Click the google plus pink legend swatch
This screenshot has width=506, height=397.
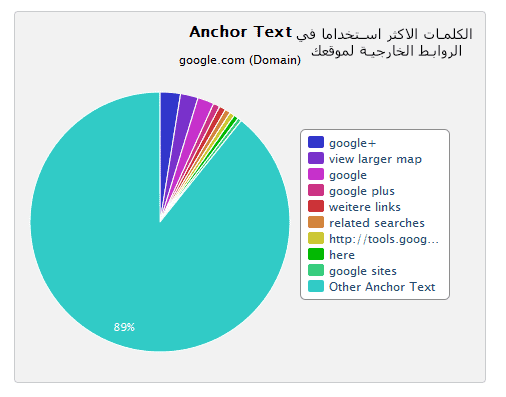(316, 190)
